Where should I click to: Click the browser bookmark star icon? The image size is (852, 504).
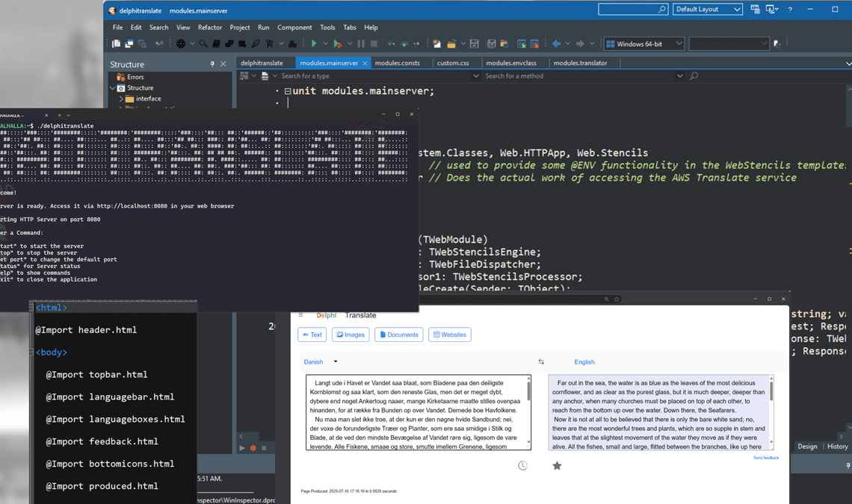point(617,299)
